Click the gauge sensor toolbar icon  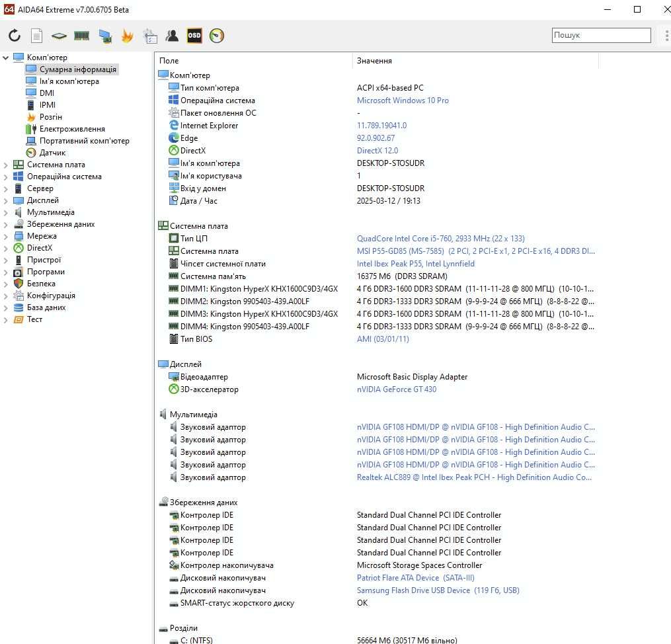click(217, 36)
